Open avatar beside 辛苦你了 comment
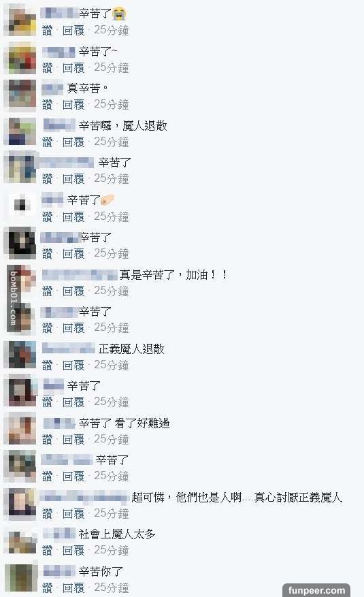 click(20, 578)
